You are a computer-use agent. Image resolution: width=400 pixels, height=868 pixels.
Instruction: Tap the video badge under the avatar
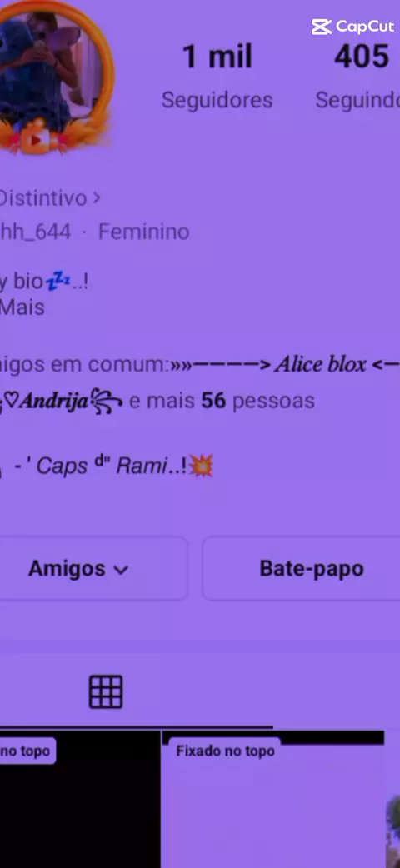[x=36, y=140]
